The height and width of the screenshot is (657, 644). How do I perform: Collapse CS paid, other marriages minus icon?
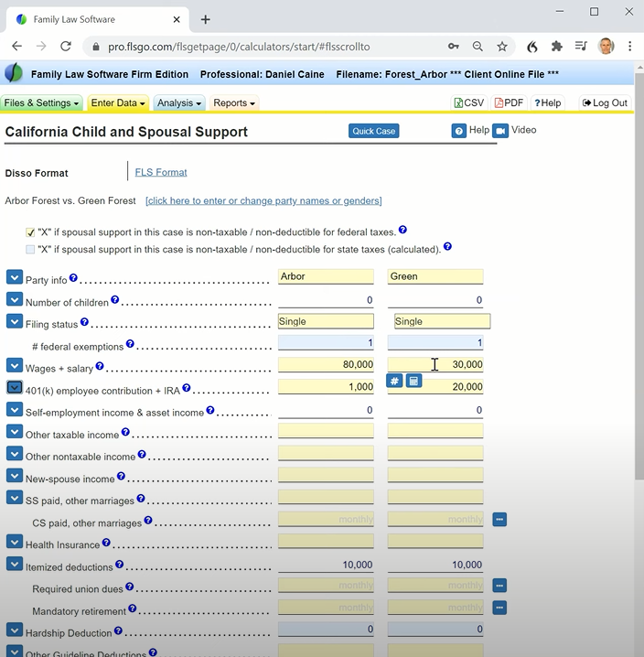tap(499, 520)
